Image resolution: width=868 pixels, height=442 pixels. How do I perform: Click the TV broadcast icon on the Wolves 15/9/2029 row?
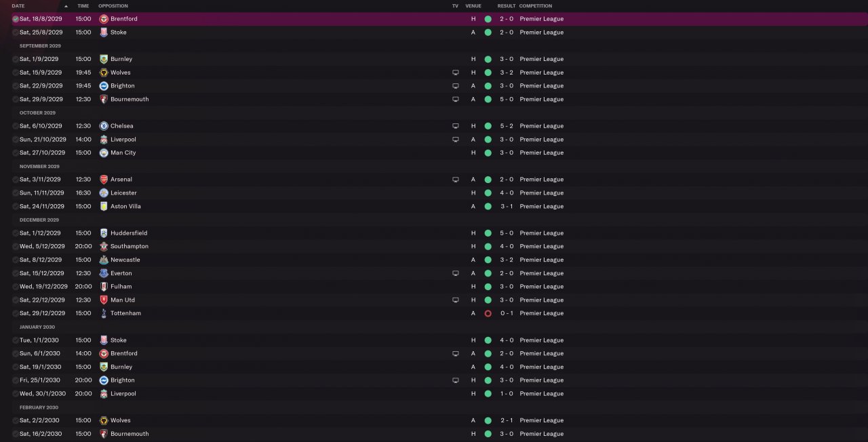click(456, 73)
